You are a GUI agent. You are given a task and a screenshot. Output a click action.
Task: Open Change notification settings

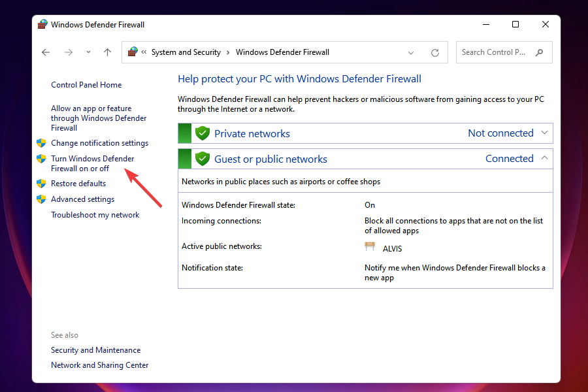pyautogui.click(x=99, y=143)
